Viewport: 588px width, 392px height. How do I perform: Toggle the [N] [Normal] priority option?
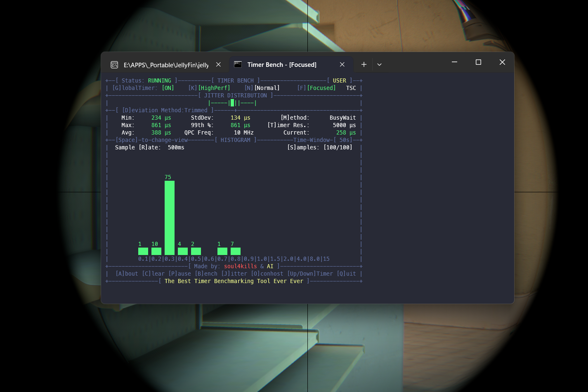pyautogui.click(x=262, y=88)
